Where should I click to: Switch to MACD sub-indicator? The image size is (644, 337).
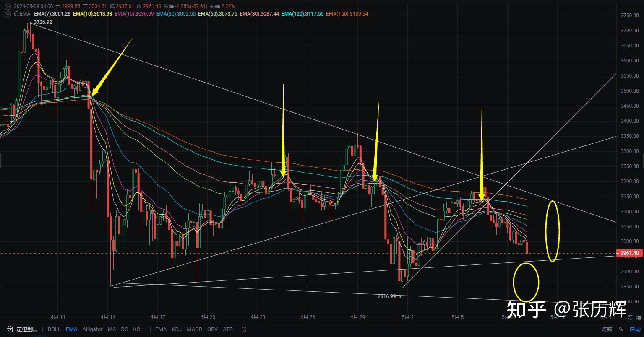(x=194, y=329)
